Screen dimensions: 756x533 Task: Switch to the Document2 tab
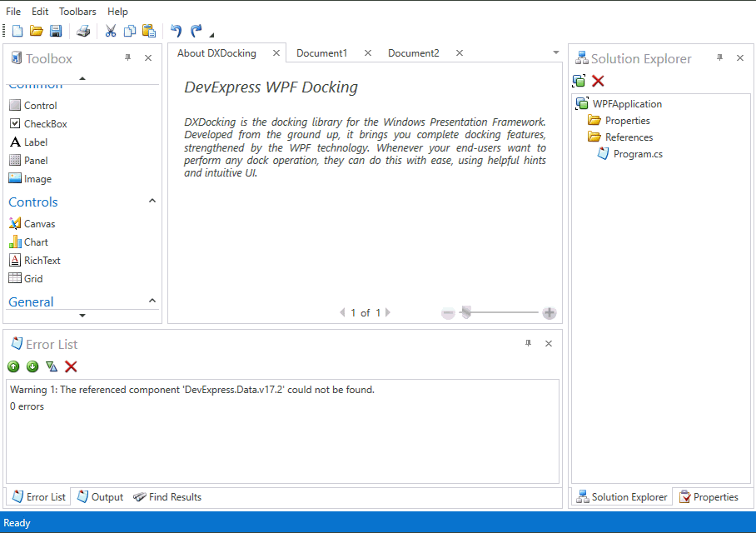[414, 53]
